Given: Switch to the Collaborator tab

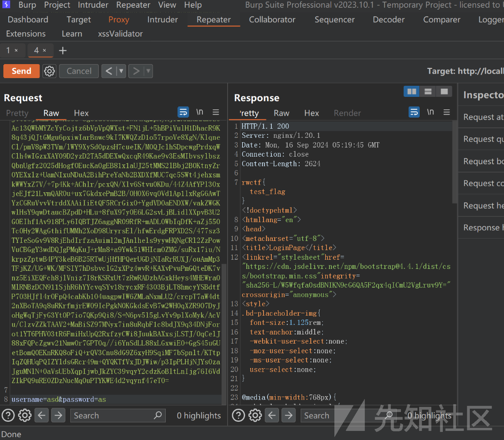Looking at the screenshot, I should click(x=272, y=20).
